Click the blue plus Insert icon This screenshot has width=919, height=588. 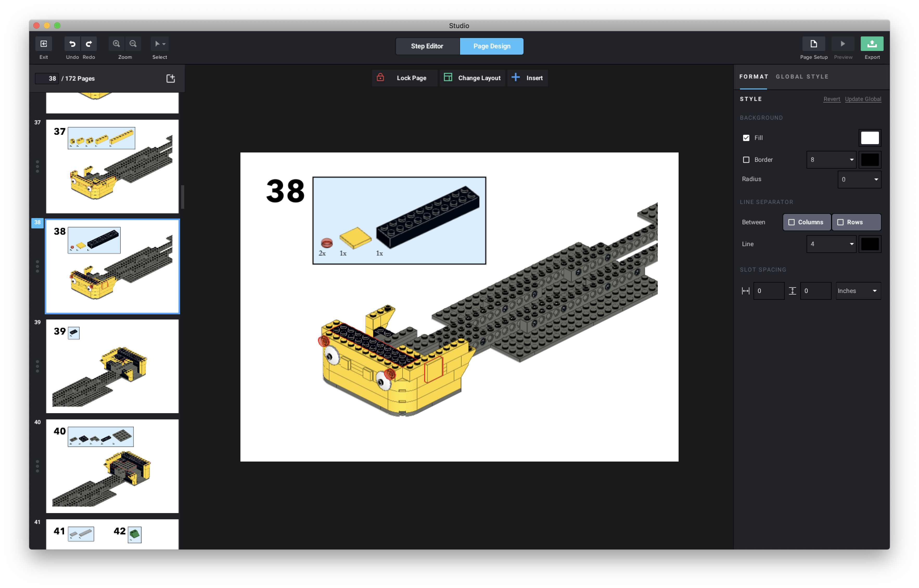click(515, 78)
